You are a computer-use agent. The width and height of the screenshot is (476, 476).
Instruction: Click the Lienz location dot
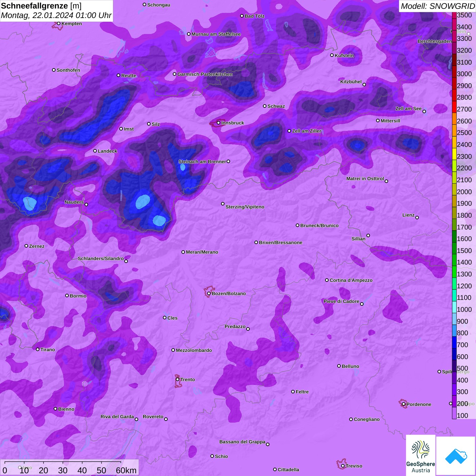[417, 218]
